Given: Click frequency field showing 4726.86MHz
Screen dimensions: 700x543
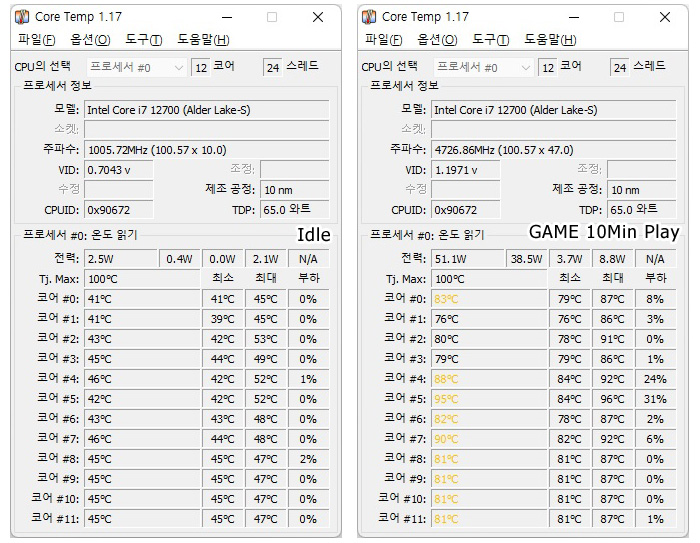Looking at the screenshot, I should 554,150.
